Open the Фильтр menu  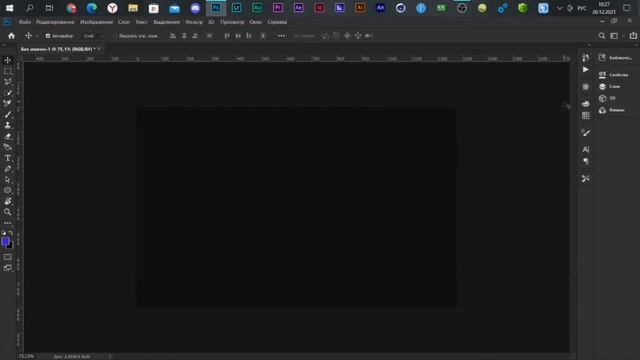coord(194,22)
